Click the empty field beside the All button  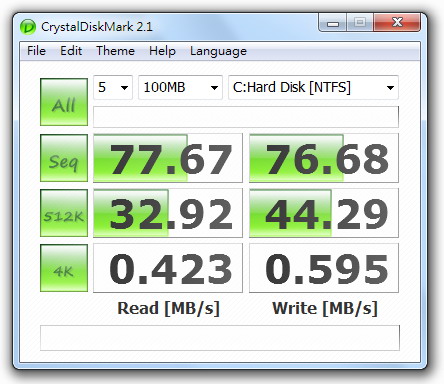pos(246,117)
